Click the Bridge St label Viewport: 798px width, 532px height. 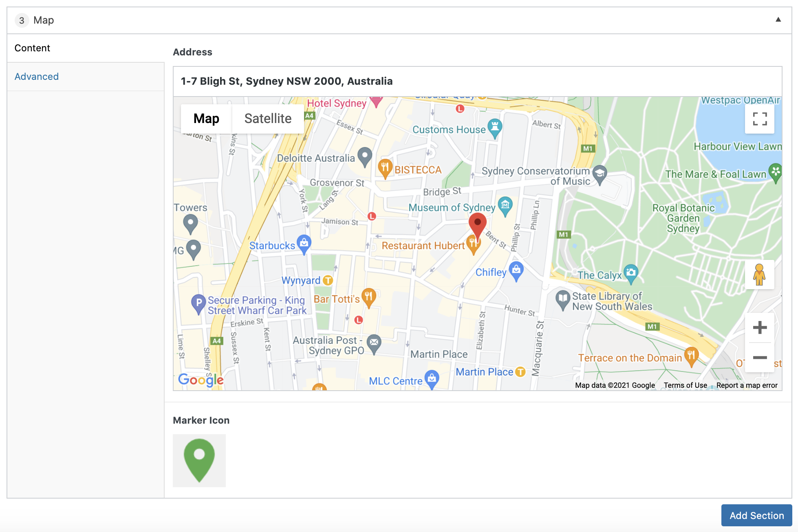tap(442, 191)
